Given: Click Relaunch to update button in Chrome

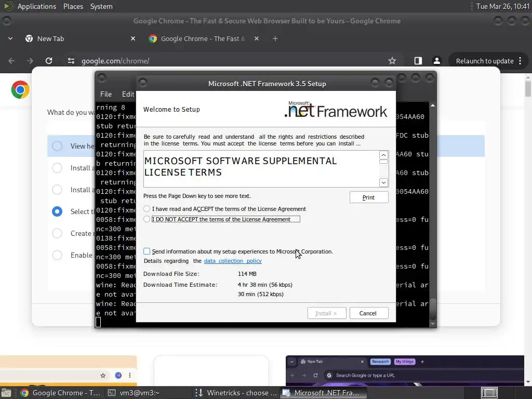Looking at the screenshot, I should pyautogui.click(x=485, y=61).
